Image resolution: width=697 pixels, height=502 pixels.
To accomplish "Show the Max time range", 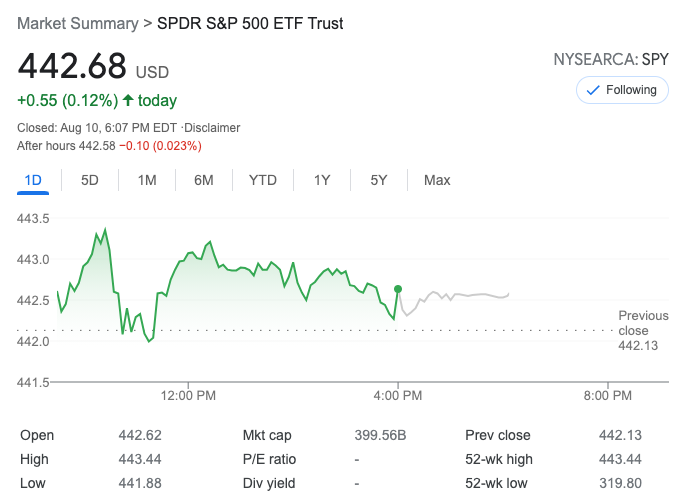I will (x=437, y=180).
